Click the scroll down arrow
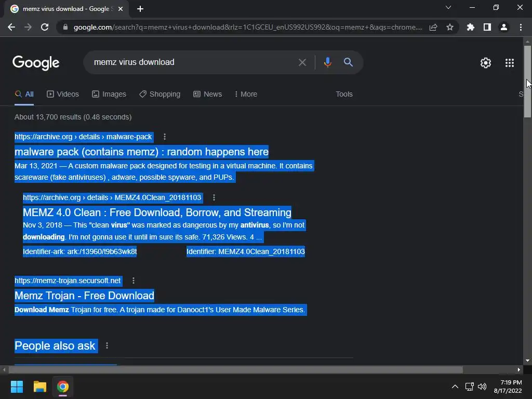This screenshot has height=399, width=532. (x=527, y=361)
